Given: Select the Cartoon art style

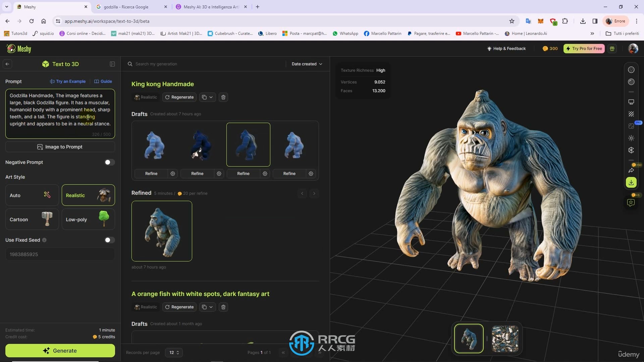Looking at the screenshot, I should tap(32, 219).
